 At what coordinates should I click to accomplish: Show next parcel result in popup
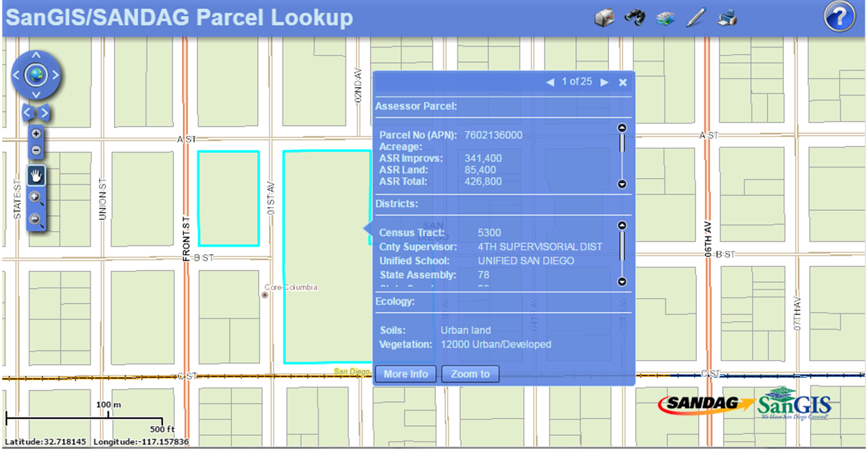point(604,82)
